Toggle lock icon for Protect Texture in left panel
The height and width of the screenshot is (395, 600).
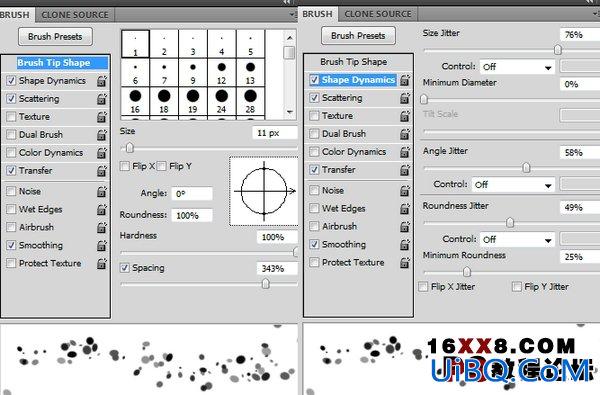(101, 263)
